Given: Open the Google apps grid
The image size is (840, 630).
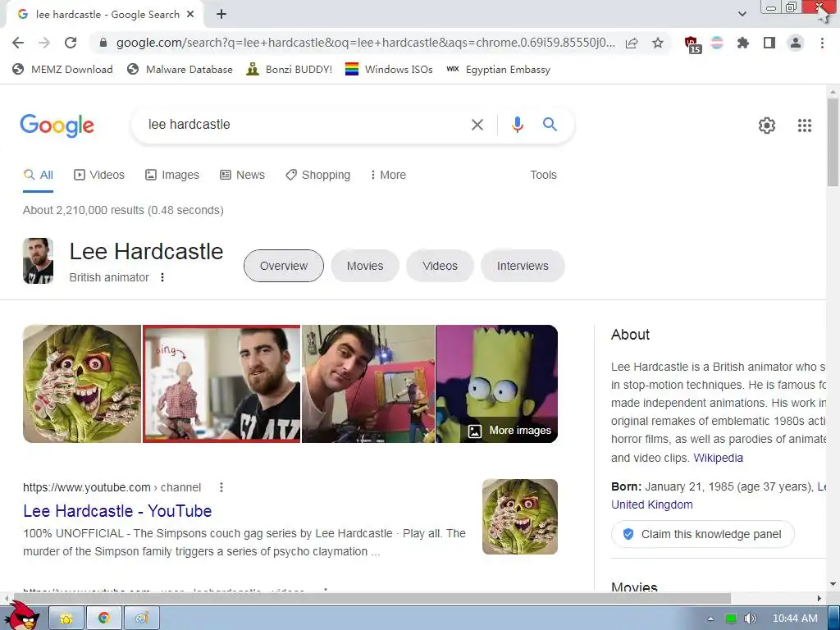Looking at the screenshot, I should click(x=804, y=126).
